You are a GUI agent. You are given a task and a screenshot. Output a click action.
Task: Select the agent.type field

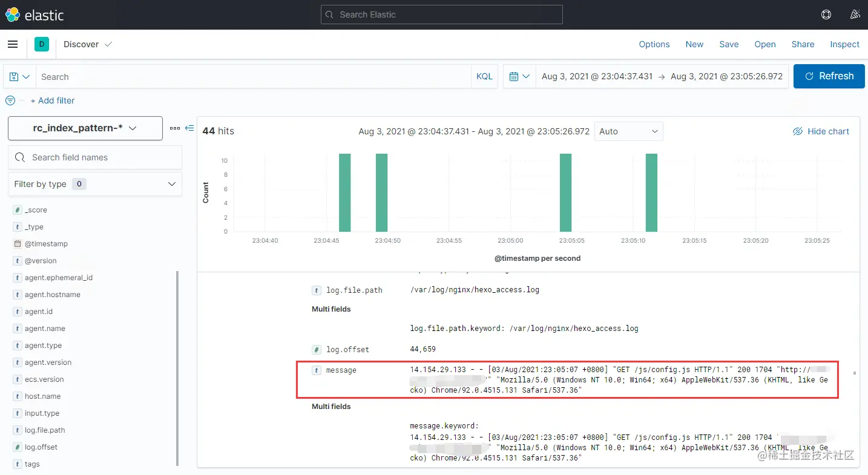point(43,346)
